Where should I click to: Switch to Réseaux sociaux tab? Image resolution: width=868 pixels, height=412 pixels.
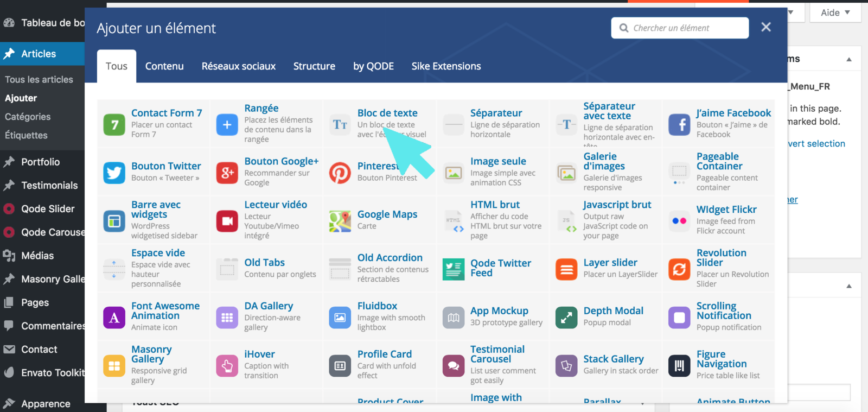pyautogui.click(x=239, y=66)
